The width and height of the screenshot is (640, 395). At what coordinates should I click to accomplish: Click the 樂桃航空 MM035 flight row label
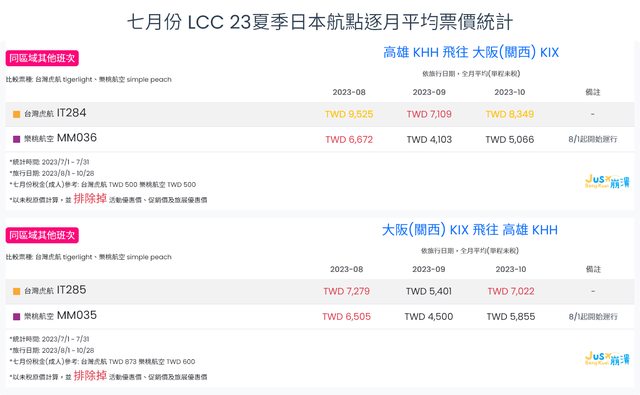click(60, 315)
